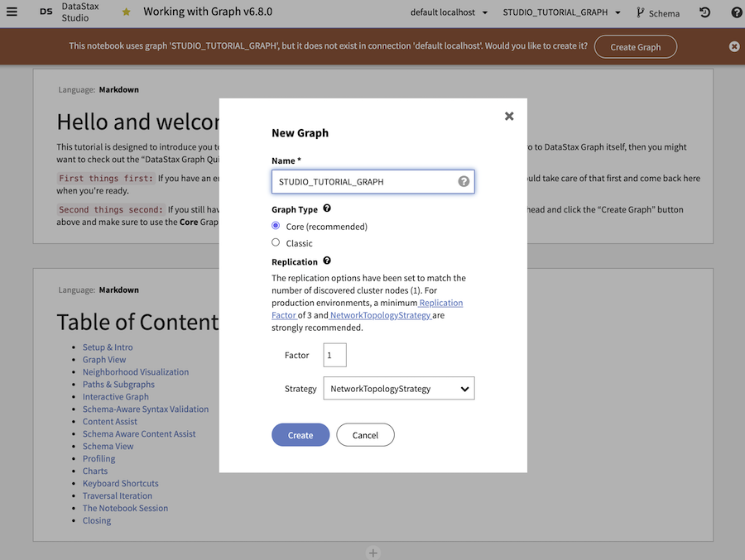
Task: Add a new cell with plus icon
Action: [373, 553]
